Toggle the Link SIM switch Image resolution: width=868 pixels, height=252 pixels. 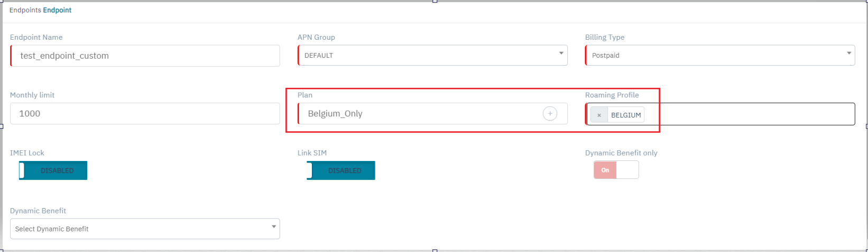pos(340,170)
